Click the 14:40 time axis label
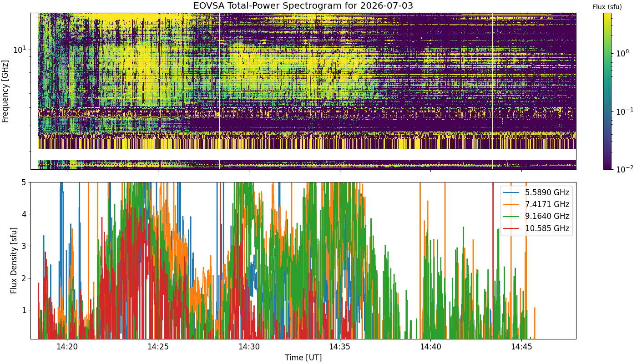 pos(430,347)
